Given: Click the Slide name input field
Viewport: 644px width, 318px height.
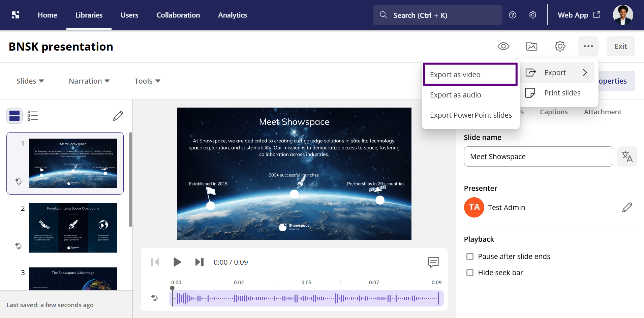Looking at the screenshot, I should (x=539, y=156).
